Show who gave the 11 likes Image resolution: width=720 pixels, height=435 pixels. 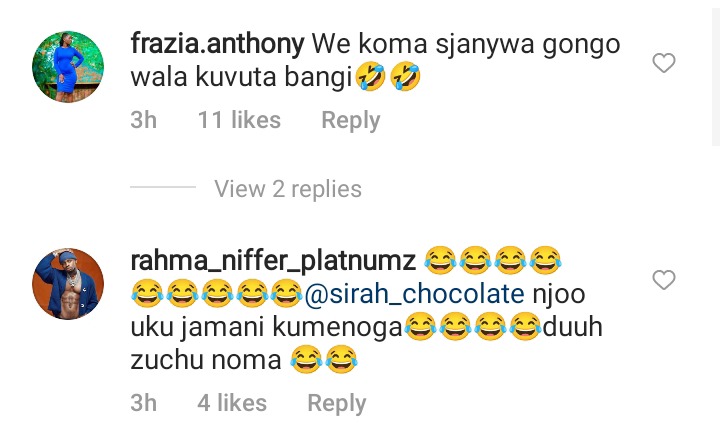(239, 120)
